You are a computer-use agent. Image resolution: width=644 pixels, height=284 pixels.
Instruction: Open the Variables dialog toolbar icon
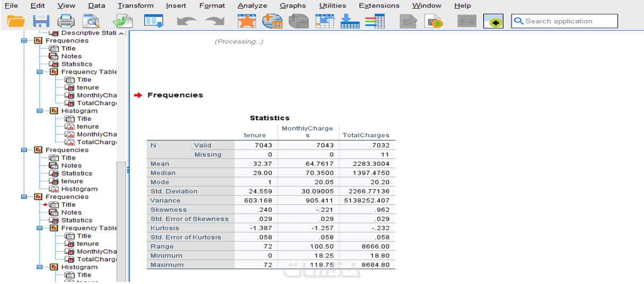coord(325,21)
